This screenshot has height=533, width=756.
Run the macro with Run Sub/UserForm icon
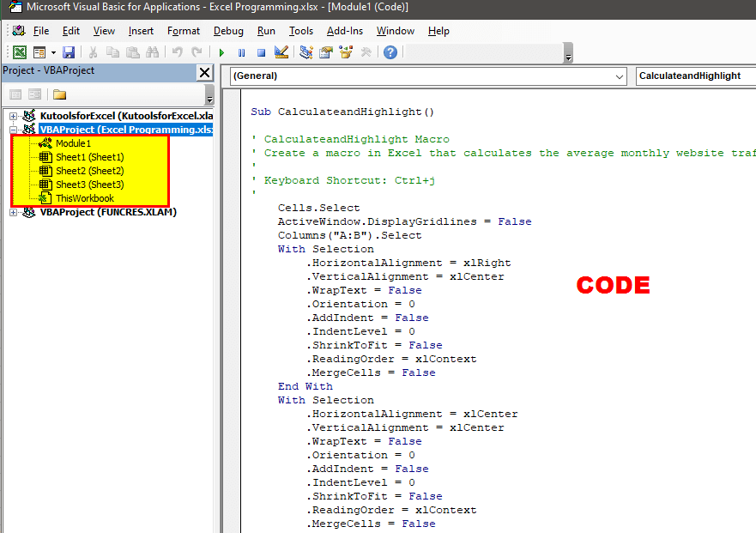[x=221, y=51]
